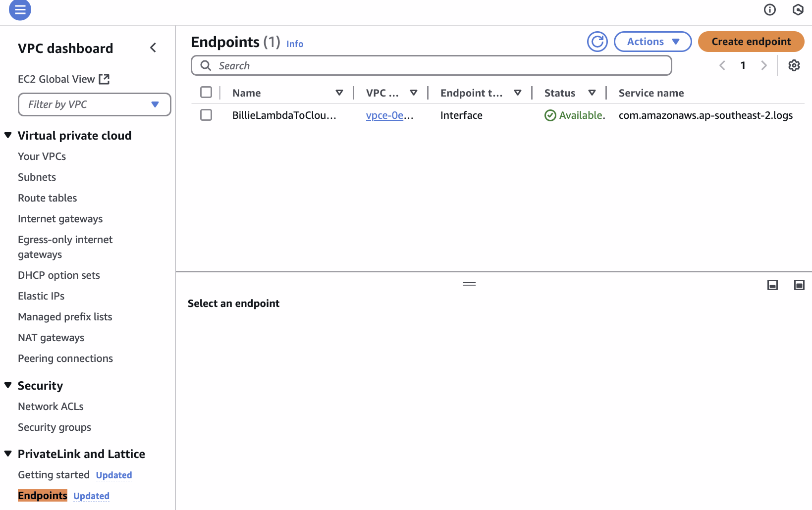This screenshot has height=510, width=812.
Task: Click the info circle icon
Action: [770, 9]
